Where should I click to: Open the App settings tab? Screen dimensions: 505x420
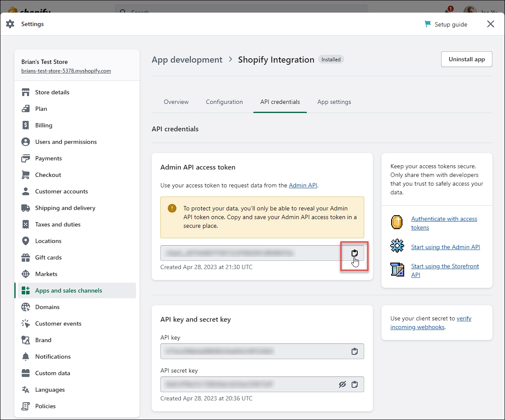click(334, 102)
